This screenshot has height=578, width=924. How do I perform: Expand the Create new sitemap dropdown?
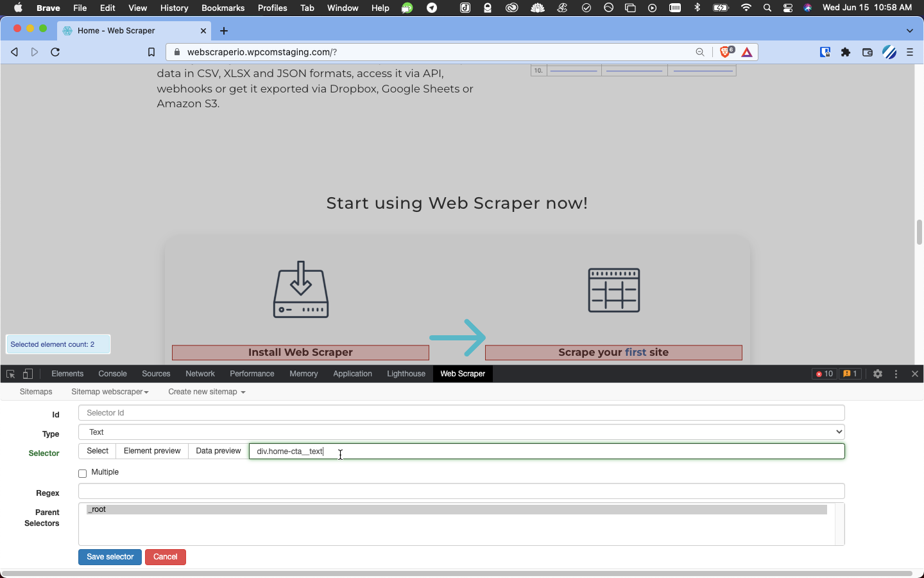(207, 392)
